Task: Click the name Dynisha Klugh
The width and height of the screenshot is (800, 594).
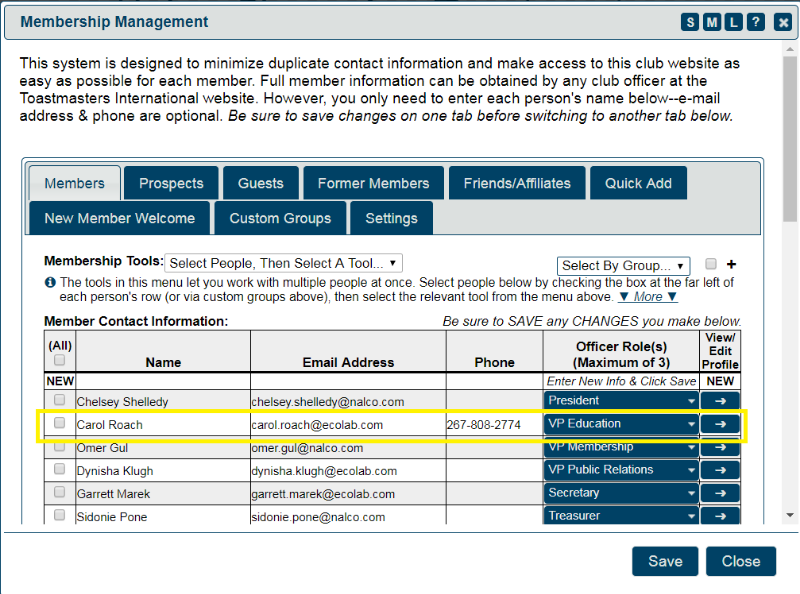Action: (x=115, y=471)
